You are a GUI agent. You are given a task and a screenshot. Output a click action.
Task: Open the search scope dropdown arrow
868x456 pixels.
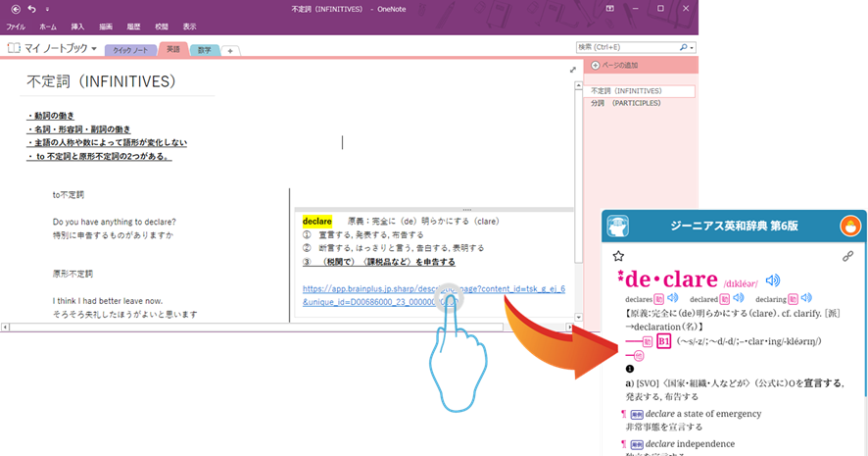tap(692, 48)
